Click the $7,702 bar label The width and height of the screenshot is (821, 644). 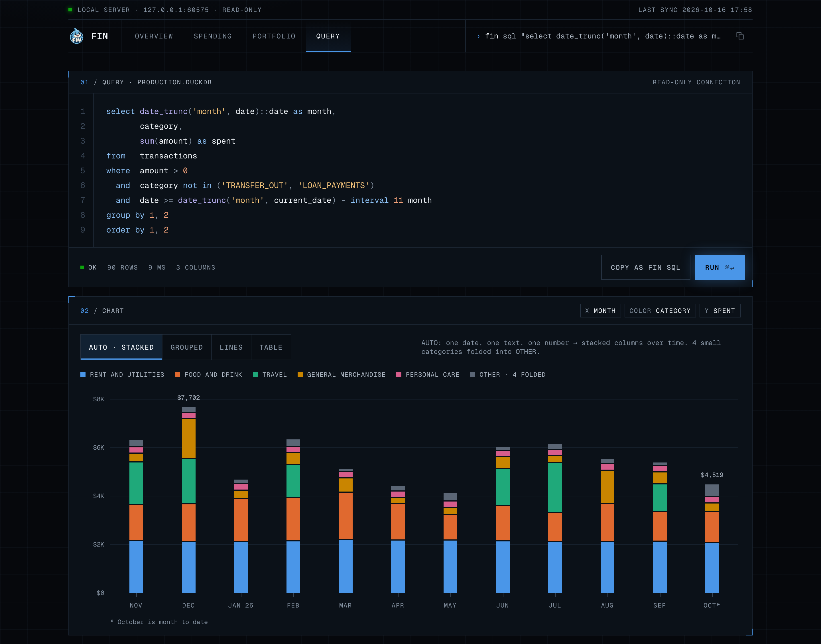coord(188,398)
